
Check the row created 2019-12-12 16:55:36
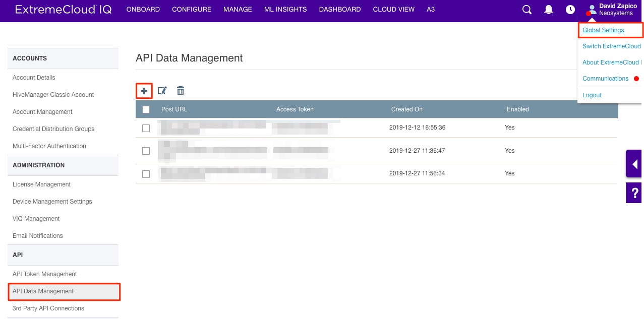click(146, 128)
